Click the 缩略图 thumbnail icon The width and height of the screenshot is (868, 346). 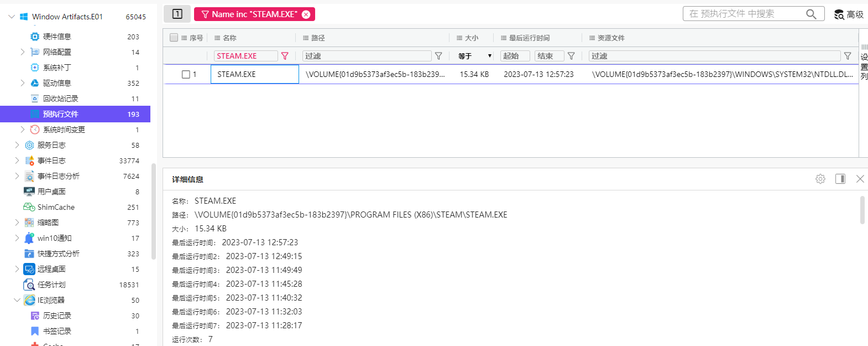coord(29,223)
